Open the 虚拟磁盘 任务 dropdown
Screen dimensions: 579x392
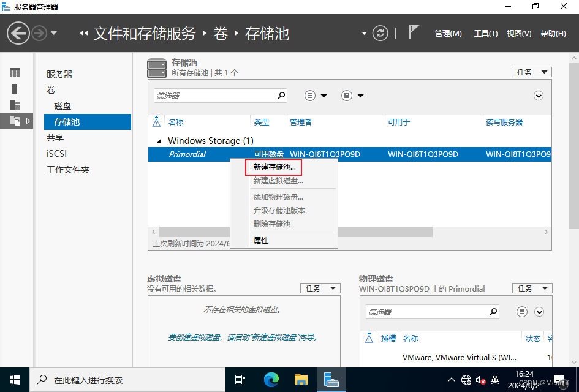click(x=320, y=288)
